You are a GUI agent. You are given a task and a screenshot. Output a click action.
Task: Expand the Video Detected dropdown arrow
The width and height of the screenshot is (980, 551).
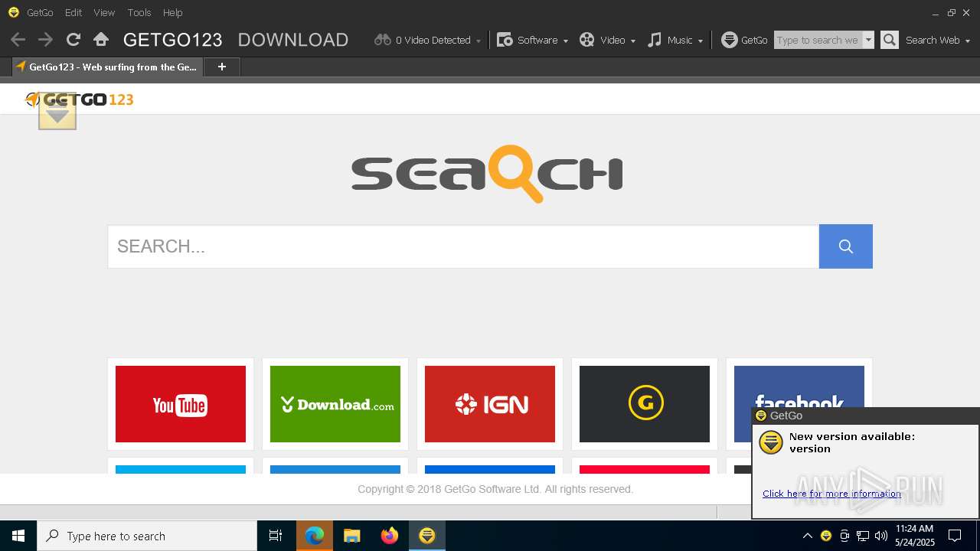pyautogui.click(x=479, y=41)
